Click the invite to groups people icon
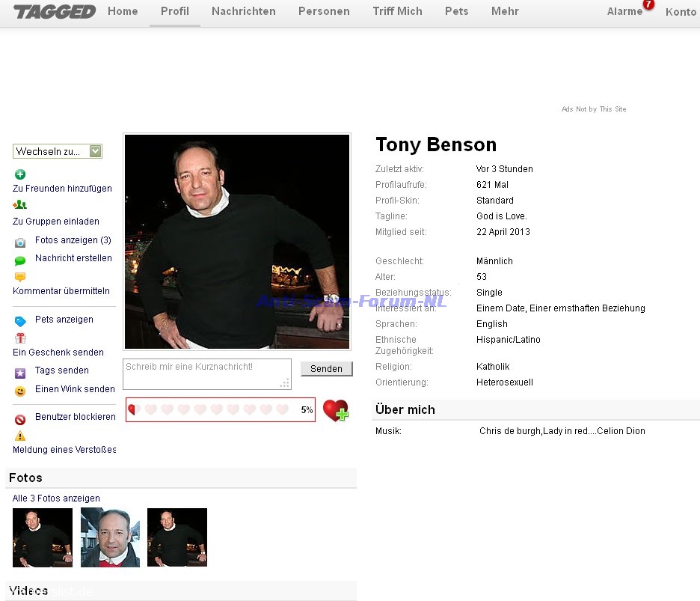The height and width of the screenshot is (601, 700). 20,204
